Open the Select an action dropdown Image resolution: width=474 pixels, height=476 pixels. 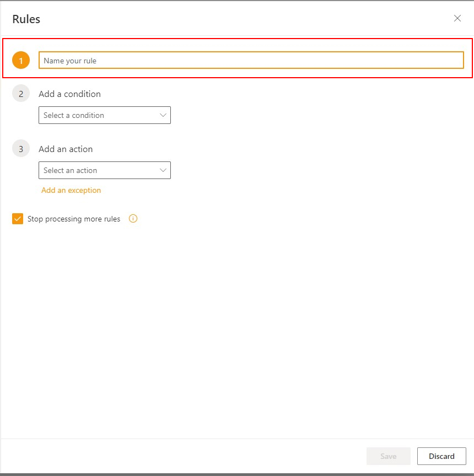(99, 170)
